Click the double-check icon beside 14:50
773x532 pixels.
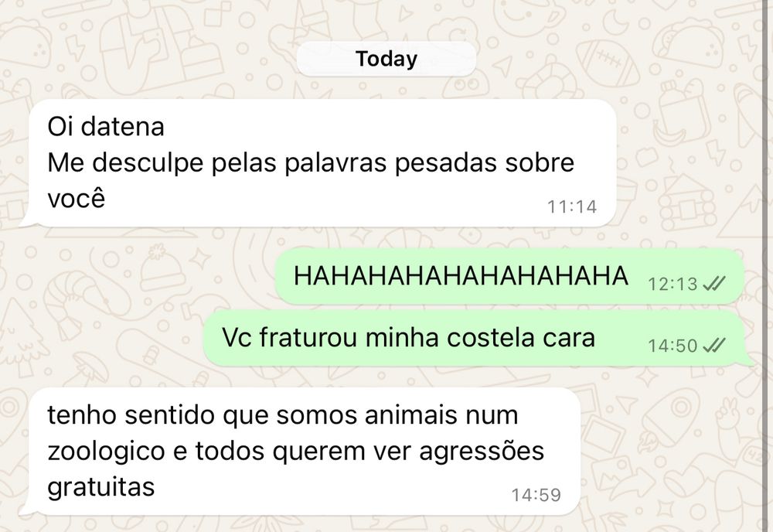click(713, 345)
